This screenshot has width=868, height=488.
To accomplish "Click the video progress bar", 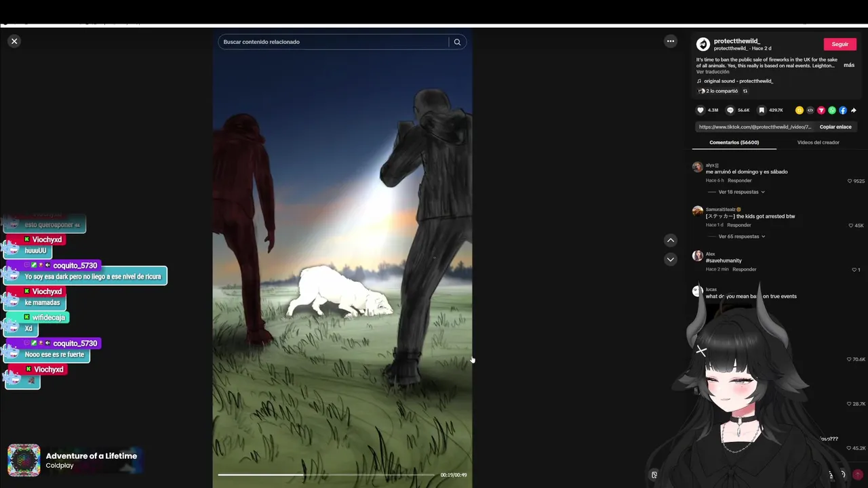I will (326, 474).
